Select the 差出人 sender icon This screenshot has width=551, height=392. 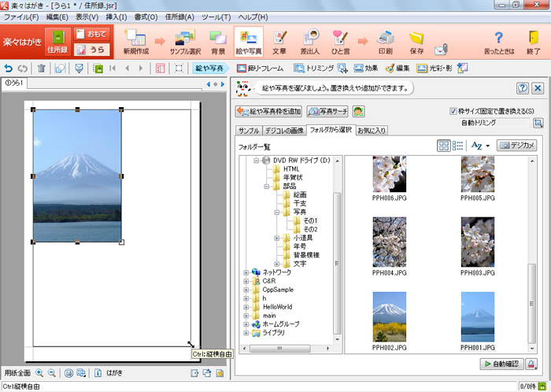coord(310,42)
